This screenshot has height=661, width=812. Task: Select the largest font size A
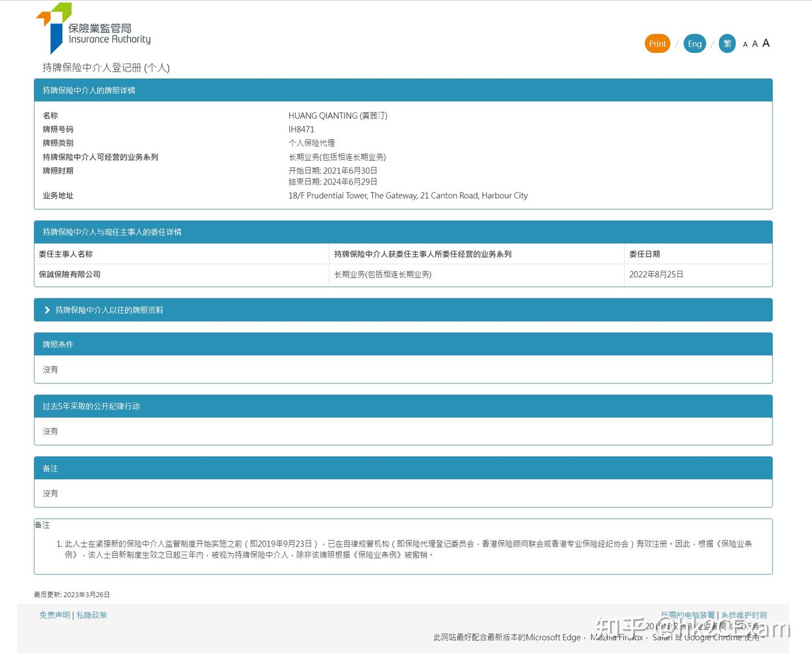(x=766, y=43)
